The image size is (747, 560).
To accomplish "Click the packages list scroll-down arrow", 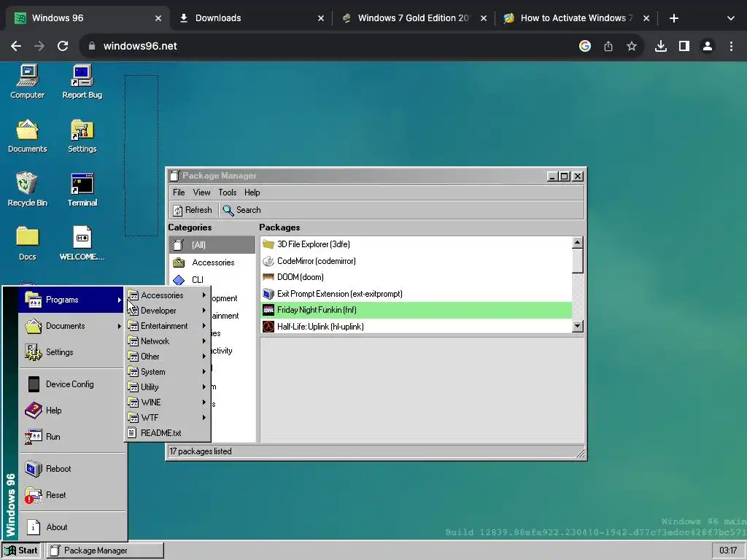I will click(x=578, y=326).
